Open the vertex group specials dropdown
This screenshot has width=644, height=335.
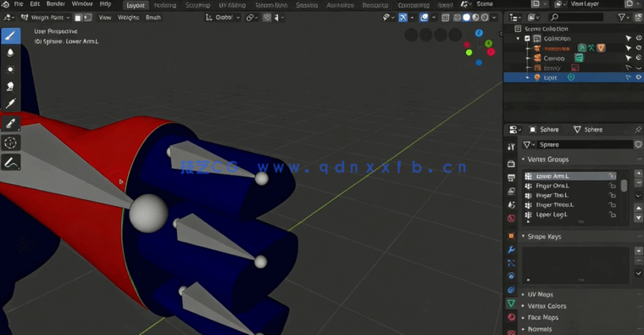pyautogui.click(x=639, y=196)
